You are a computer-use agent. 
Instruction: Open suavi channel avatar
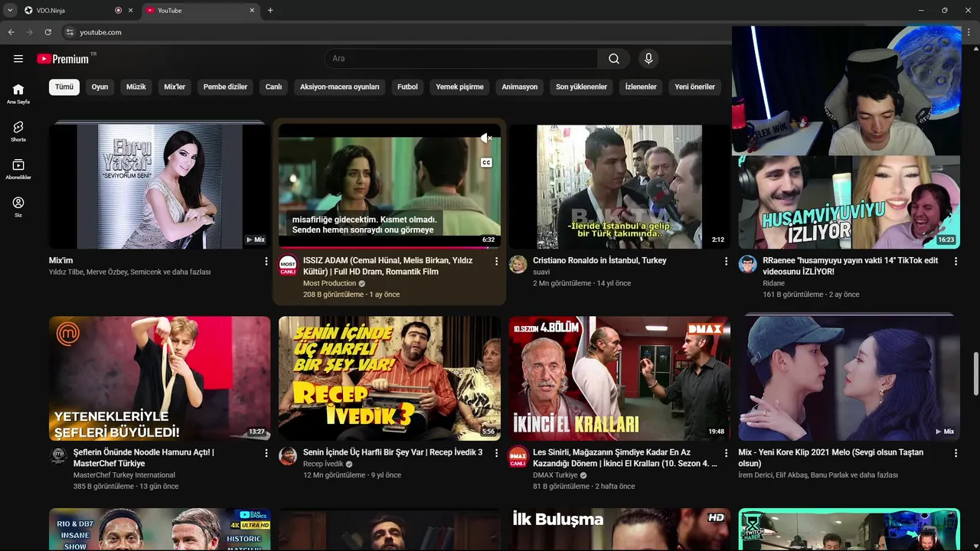[x=518, y=265]
